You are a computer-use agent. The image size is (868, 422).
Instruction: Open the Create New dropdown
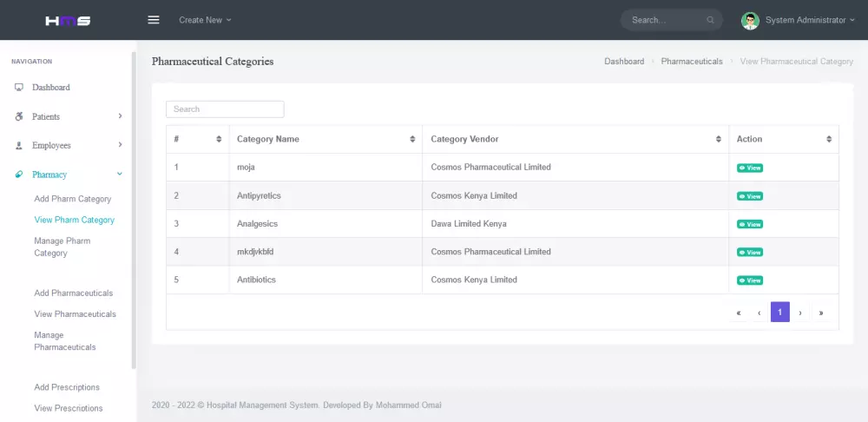tap(205, 20)
